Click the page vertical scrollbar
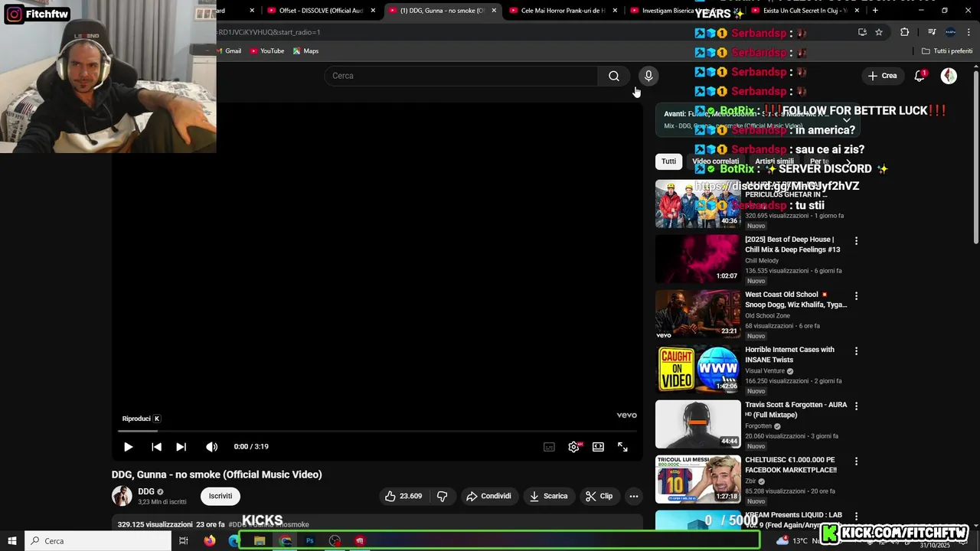 (975, 157)
